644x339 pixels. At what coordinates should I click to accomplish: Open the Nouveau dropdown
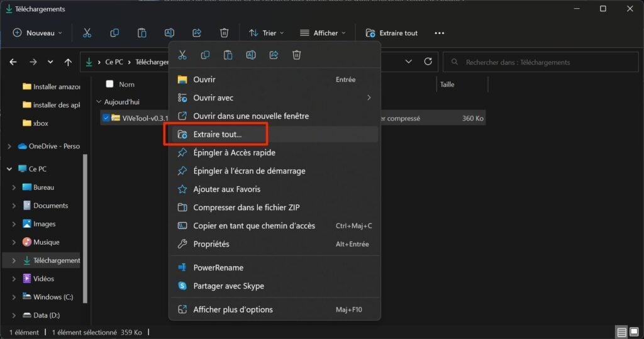pos(38,33)
